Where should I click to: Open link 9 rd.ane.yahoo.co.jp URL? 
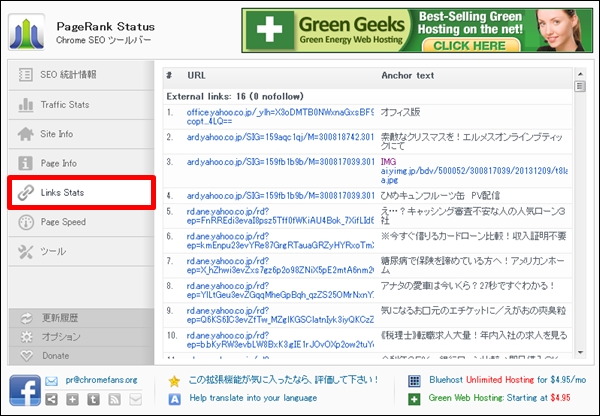coord(280,315)
